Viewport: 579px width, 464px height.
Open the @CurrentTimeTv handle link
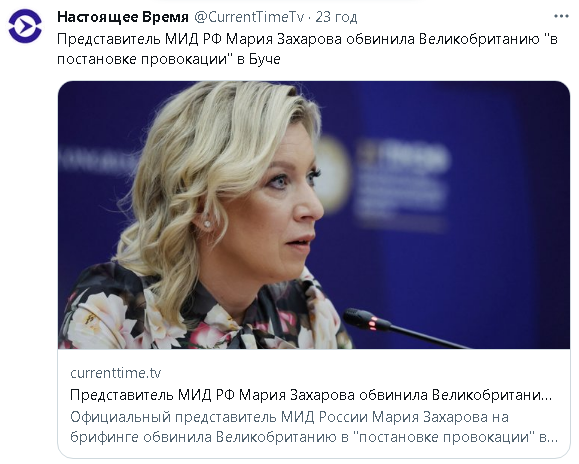click(x=249, y=17)
